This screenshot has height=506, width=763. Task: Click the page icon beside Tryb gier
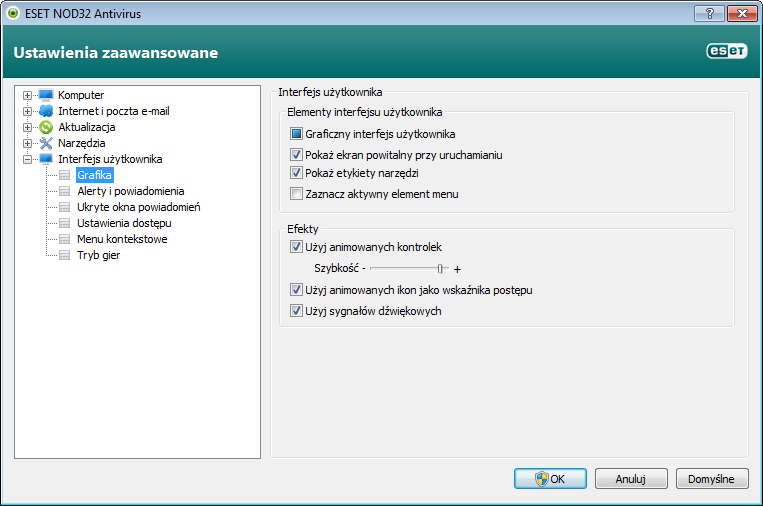point(64,255)
